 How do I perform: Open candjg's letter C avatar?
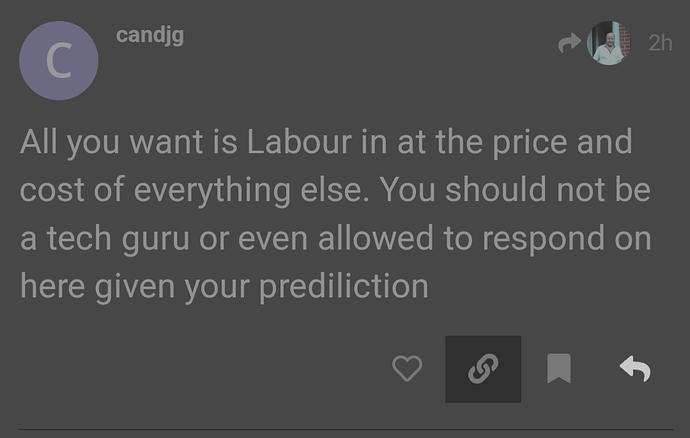point(59,61)
